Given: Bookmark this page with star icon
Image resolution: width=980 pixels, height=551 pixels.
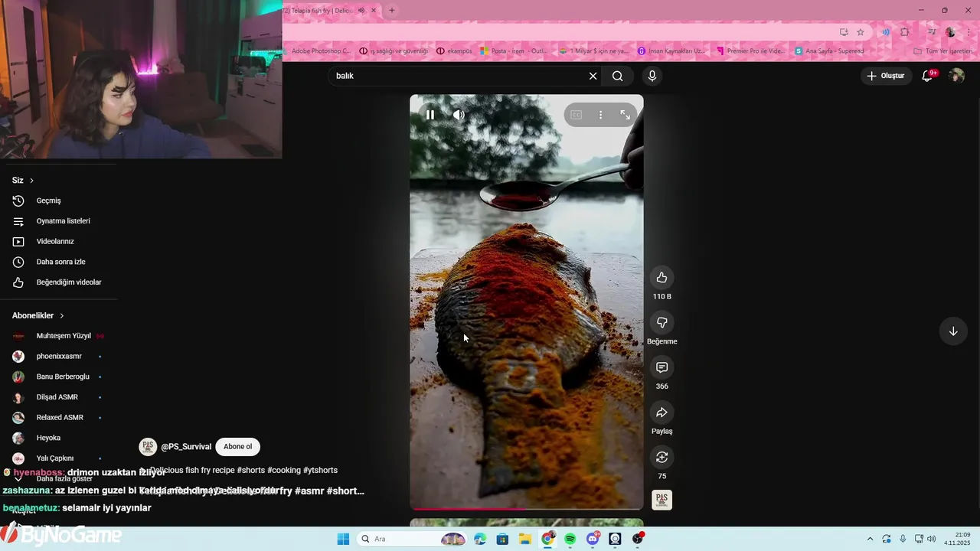Looking at the screenshot, I should [x=861, y=32].
